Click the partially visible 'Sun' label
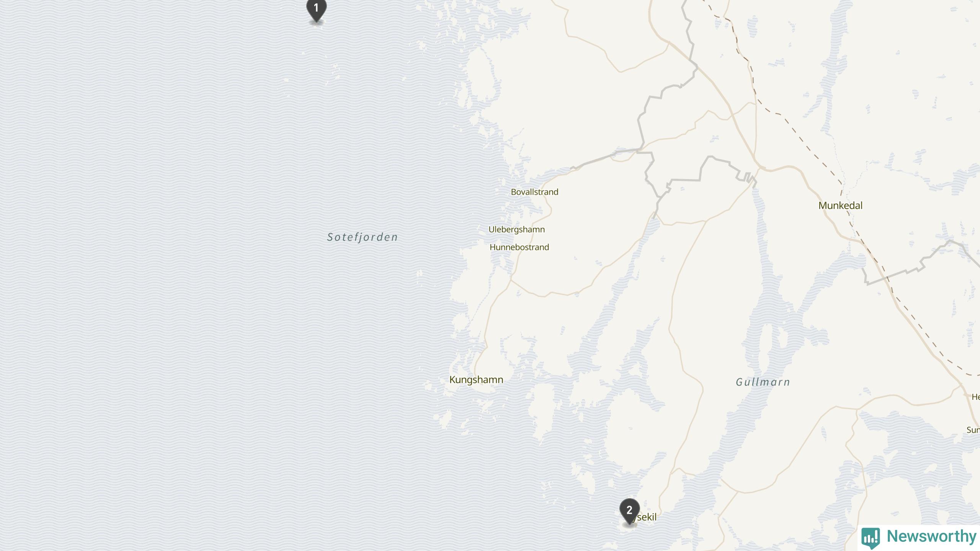Viewport: 980px width, 551px height. tap(973, 430)
